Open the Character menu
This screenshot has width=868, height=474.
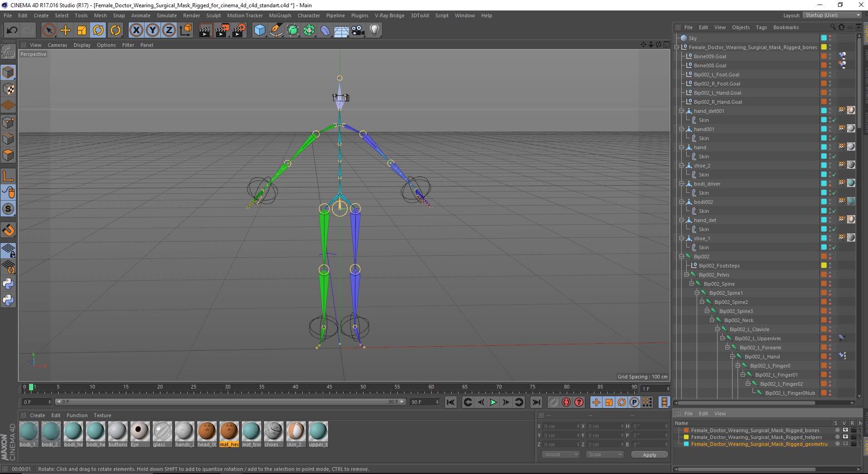point(309,15)
